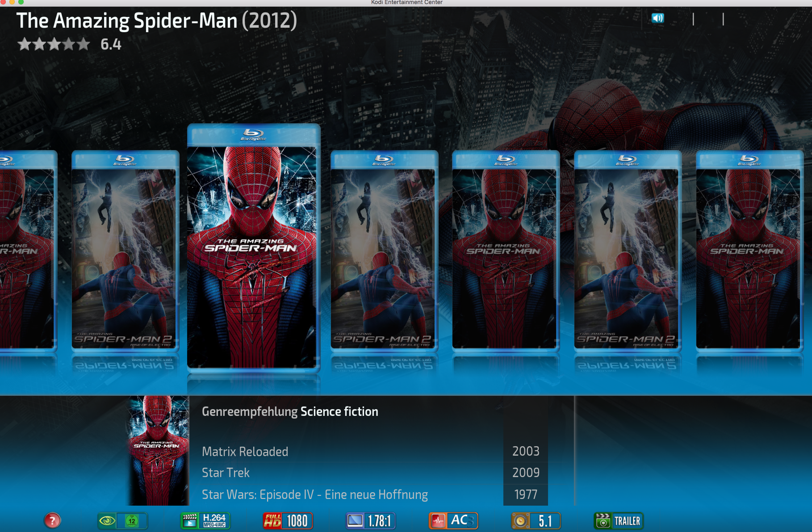The width and height of the screenshot is (812, 532).
Task: Click the red question mark flag icon
Action: click(x=52, y=521)
